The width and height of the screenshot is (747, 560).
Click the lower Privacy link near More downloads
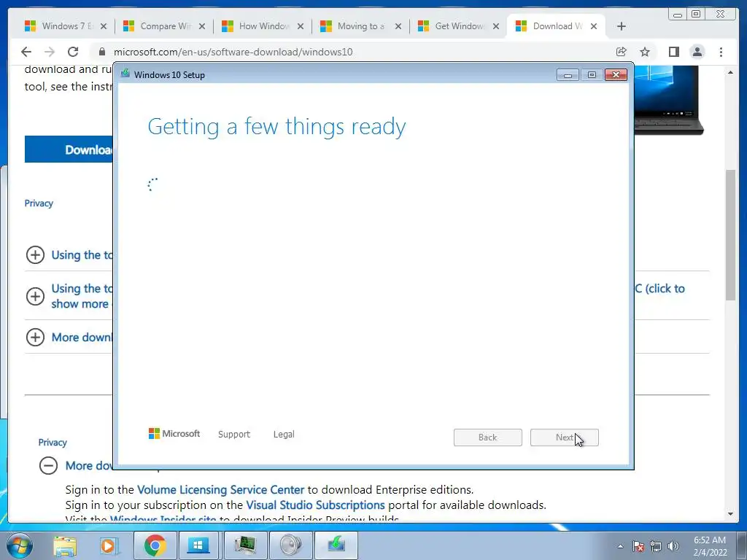coord(53,443)
